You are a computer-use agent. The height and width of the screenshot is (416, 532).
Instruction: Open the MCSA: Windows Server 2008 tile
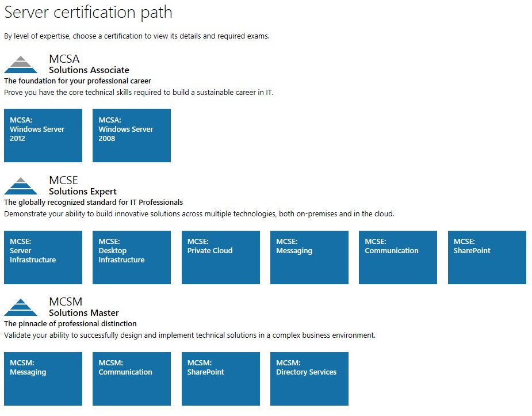coord(132,135)
